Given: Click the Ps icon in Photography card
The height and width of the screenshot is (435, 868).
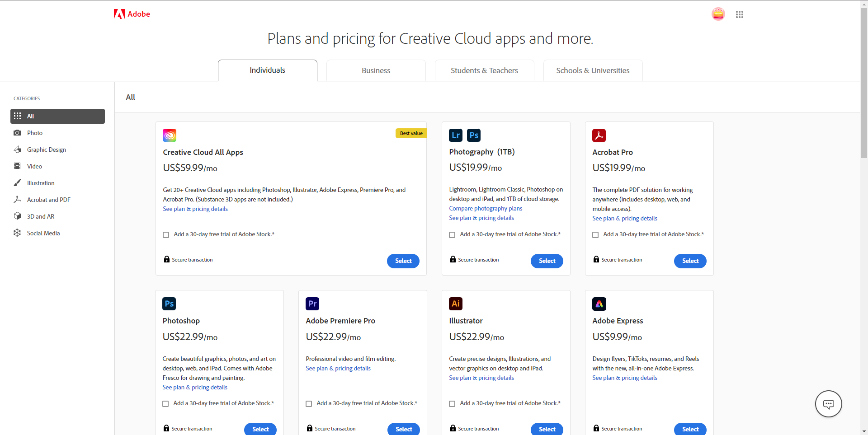Looking at the screenshot, I should tap(474, 135).
